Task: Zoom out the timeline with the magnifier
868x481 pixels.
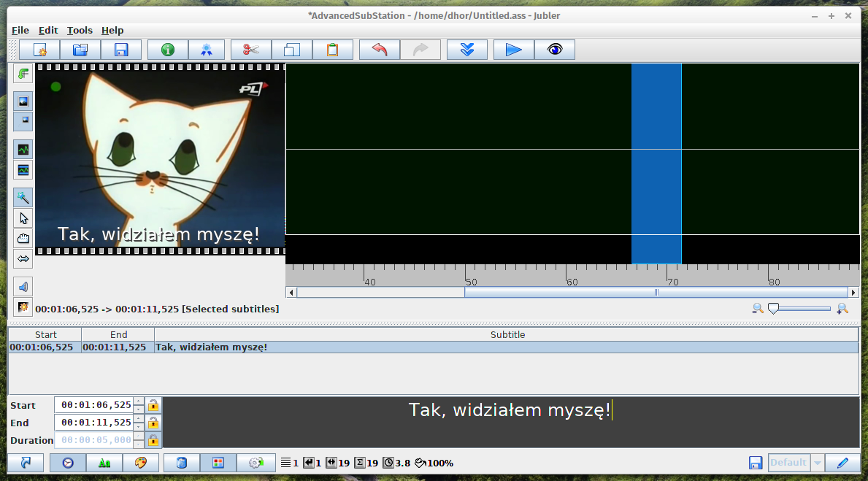Action: 758,308
